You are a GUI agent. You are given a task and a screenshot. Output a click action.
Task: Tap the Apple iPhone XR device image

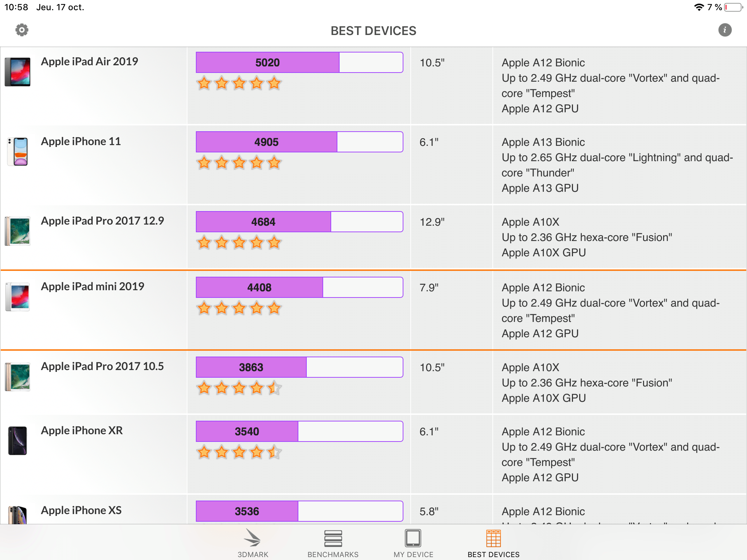(x=18, y=441)
